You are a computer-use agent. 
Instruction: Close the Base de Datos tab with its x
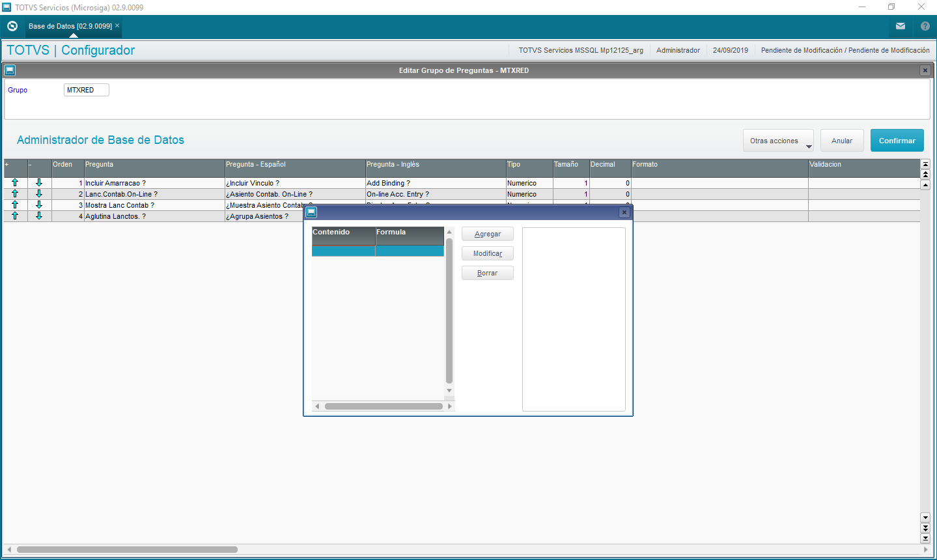pyautogui.click(x=117, y=26)
